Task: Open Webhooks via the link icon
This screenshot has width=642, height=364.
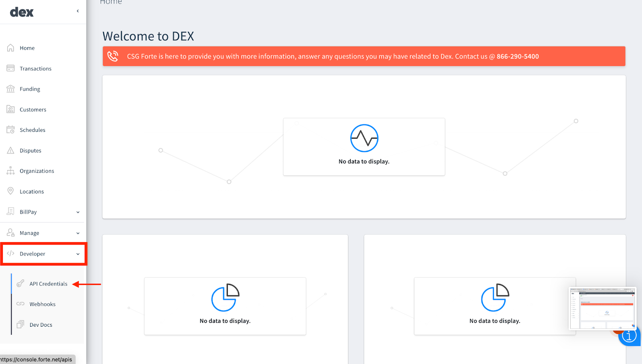Action: [20, 304]
